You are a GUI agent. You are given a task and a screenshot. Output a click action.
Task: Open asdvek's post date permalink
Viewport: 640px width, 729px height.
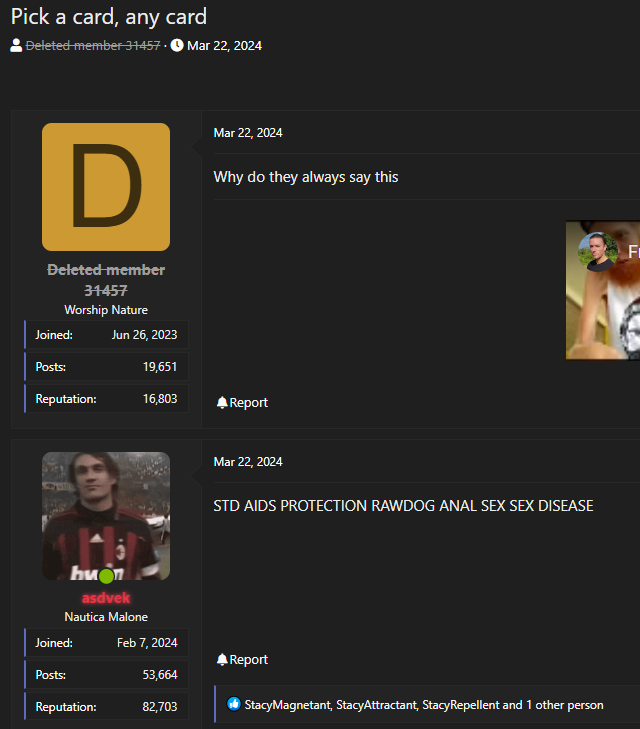point(248,461)
